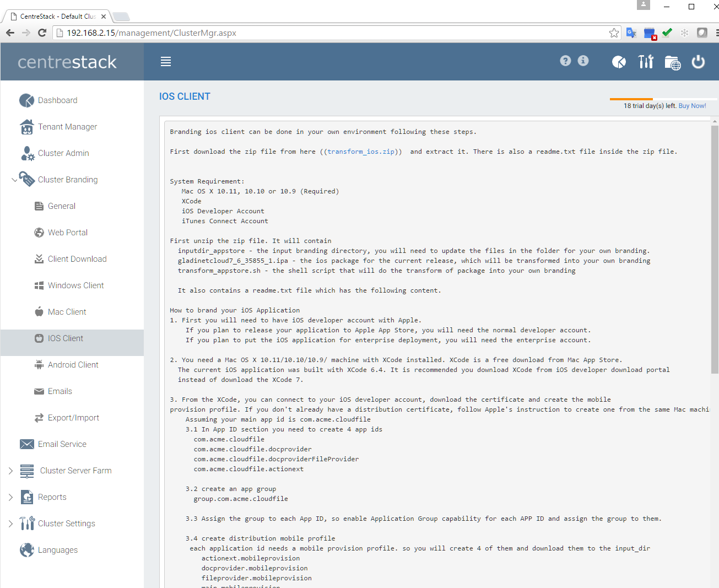This screenshot has height=588, width=719.
Task: Open the Client Download item
Action: 77,259
